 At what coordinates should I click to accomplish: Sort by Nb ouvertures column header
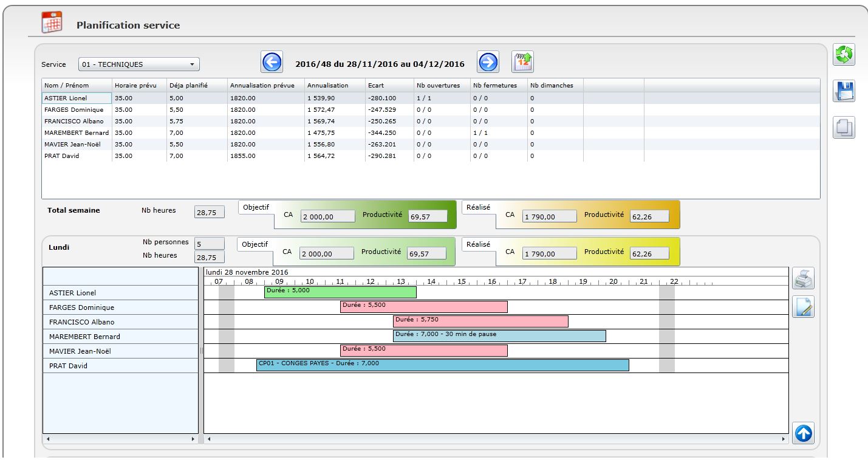coord(442,85)
